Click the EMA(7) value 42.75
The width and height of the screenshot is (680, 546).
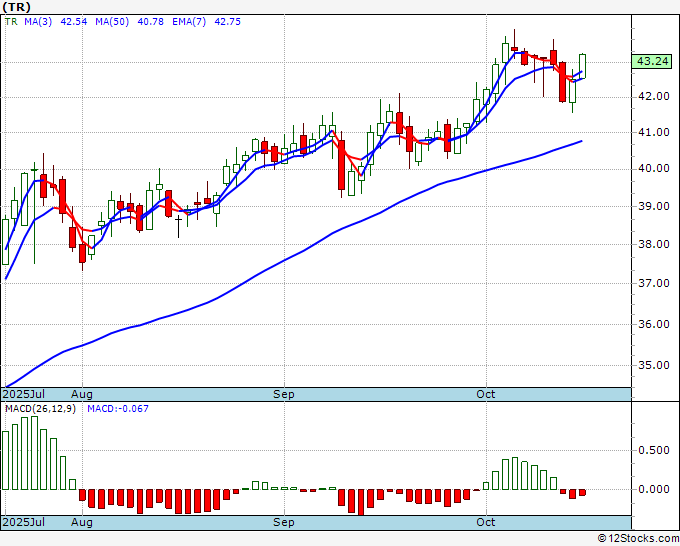(228, 22)
